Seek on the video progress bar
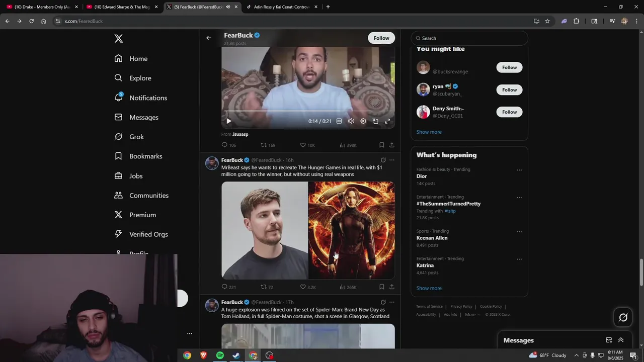 (x=308, y=111)
